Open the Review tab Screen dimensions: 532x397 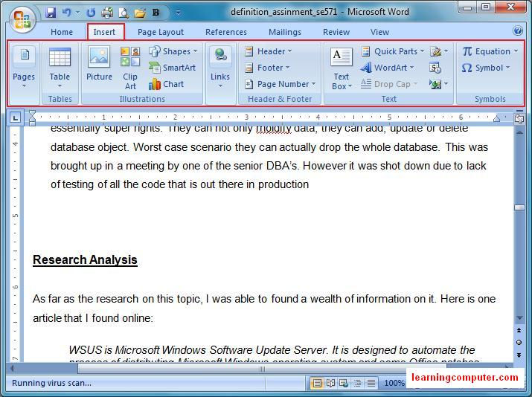pyautogui.click(x=336, y=32)
